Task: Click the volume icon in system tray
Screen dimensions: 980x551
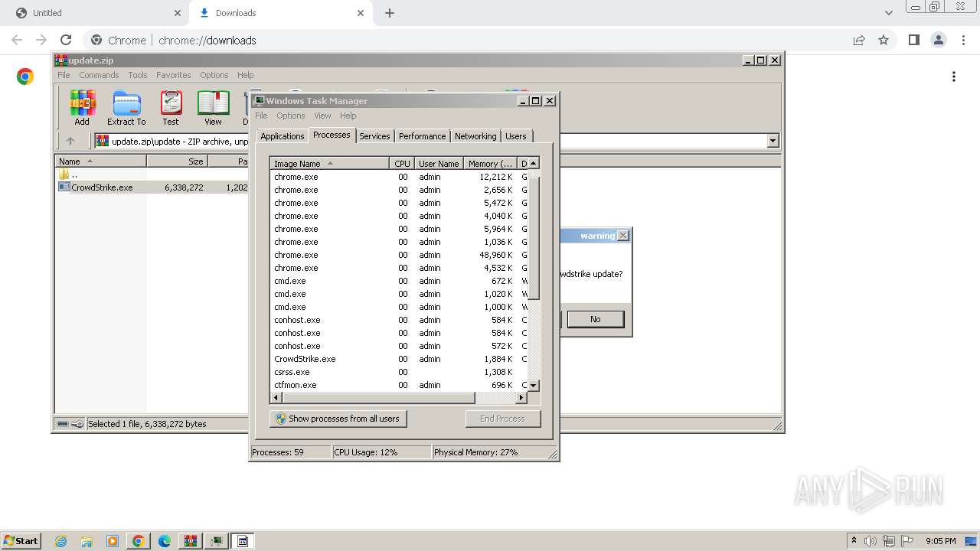Action: click(871, 541)
